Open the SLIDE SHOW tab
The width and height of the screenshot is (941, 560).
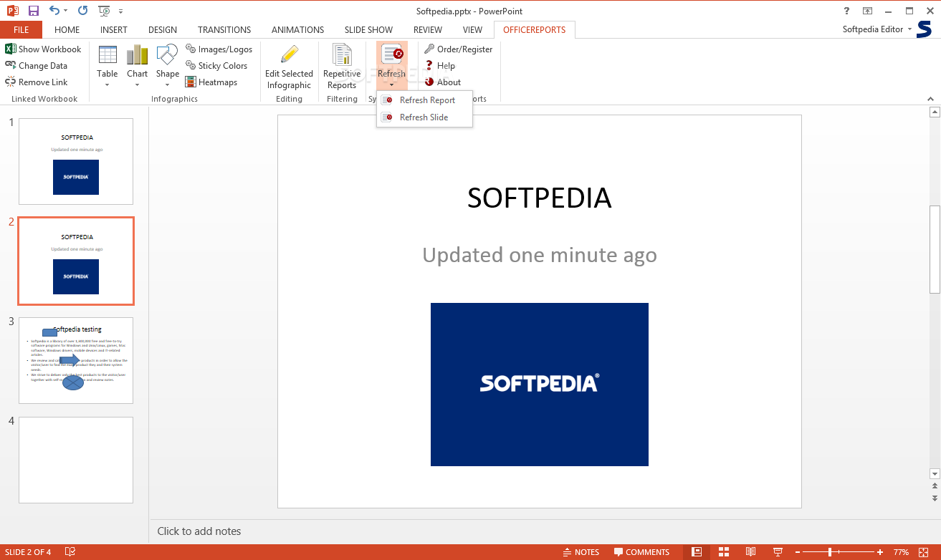pos(368,30)
